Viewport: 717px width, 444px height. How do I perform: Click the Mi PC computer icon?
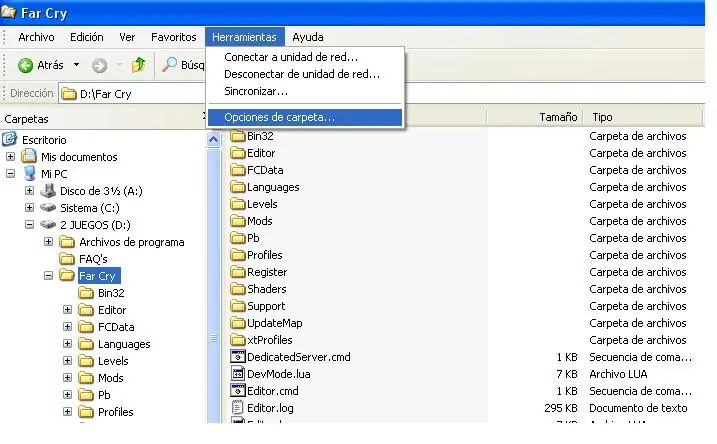point(29,174)
